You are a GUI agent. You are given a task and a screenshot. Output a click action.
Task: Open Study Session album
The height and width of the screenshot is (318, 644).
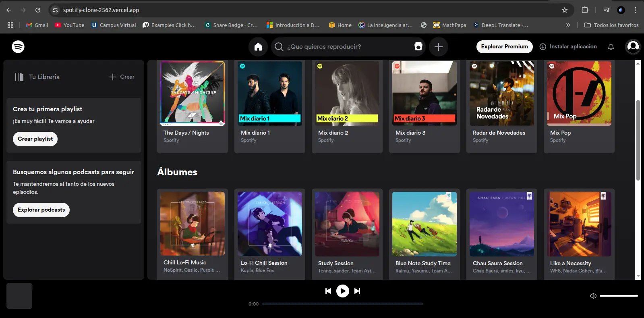347,234
